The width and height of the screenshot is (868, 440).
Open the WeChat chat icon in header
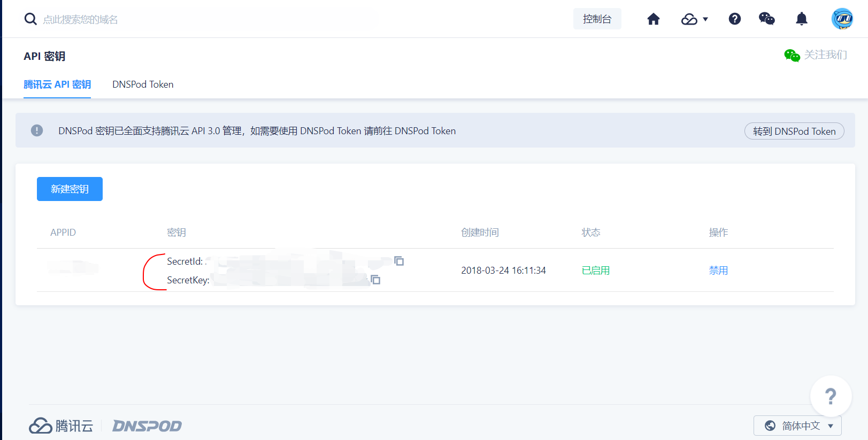coord(767,19)
